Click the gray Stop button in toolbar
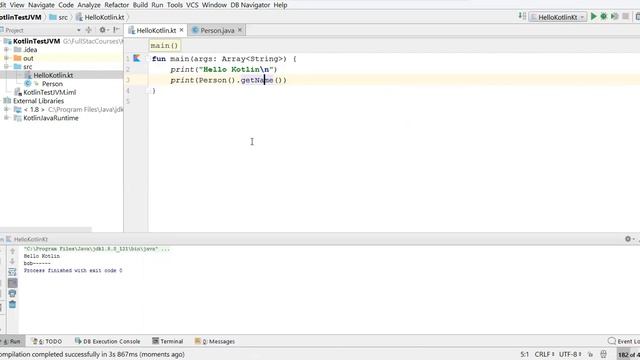Image resolution: width=640 pixels, height=360 pixels. [625, 17]
